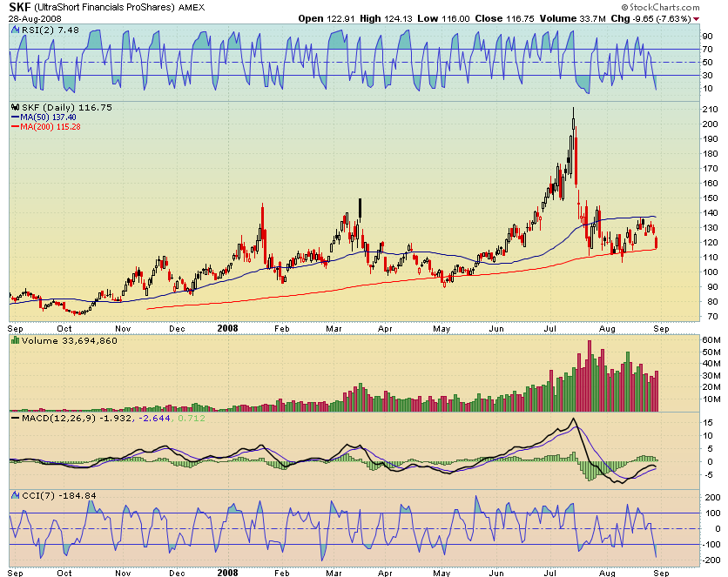Screen dimensions: 728x577
Task: Click the red line marker beside MA(200)
Action: pos(16,126)
